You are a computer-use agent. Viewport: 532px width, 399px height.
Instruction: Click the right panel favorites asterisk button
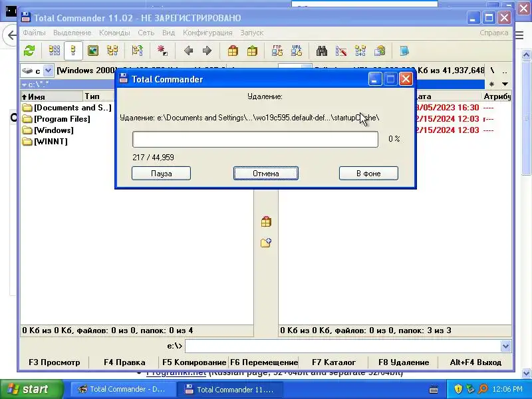491,84
